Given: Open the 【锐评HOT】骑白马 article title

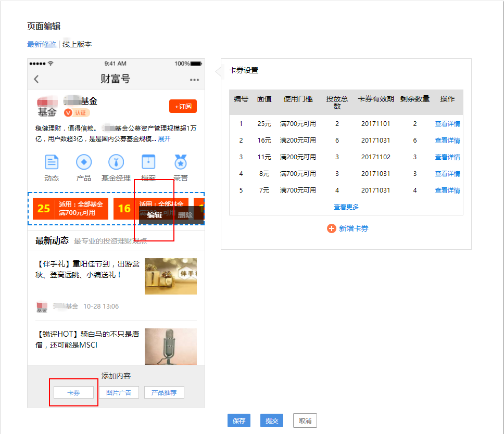Looking at the screenshot, I should tap(87, 340).
